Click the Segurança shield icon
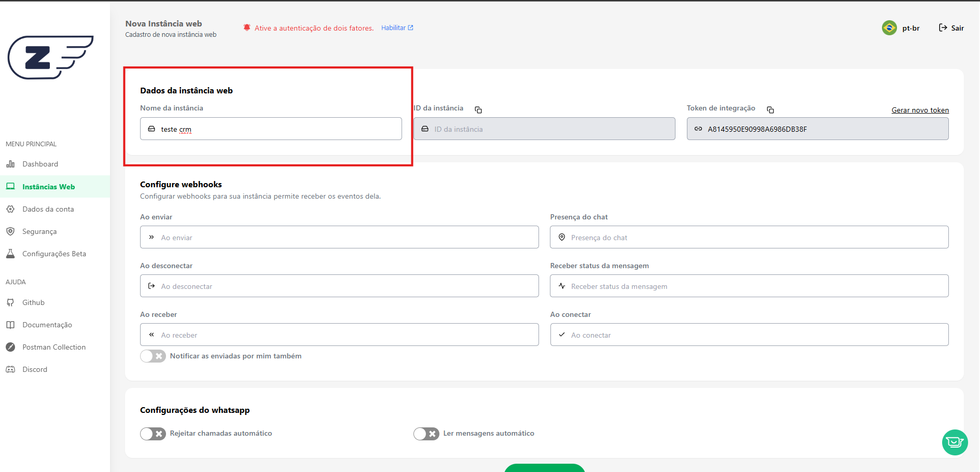Image resolution: width=980 pixels, height=472 pixels. (x=10, y=231)
